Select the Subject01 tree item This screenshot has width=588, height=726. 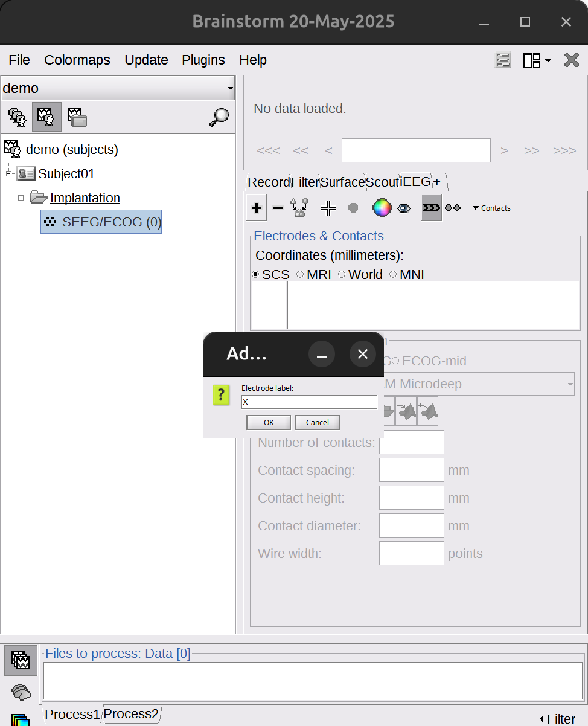[66, 174]
